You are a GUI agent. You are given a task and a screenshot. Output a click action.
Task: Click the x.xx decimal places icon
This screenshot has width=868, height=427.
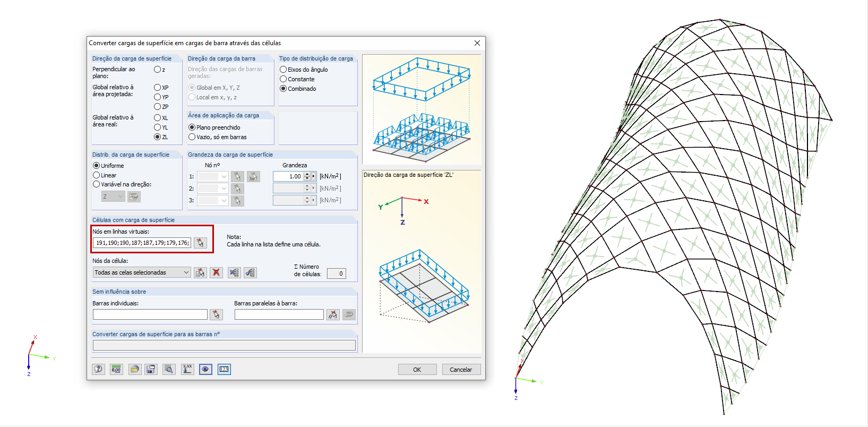(x=187, y=369)
